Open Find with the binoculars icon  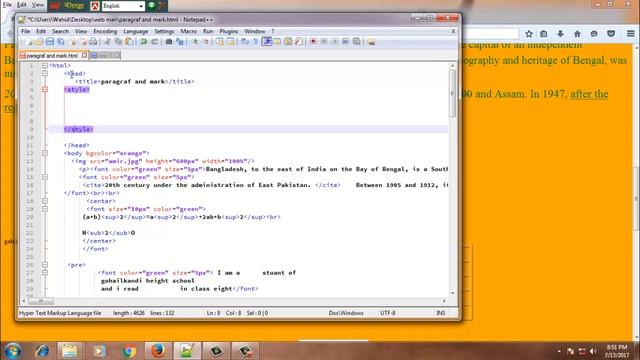point(169,42)
